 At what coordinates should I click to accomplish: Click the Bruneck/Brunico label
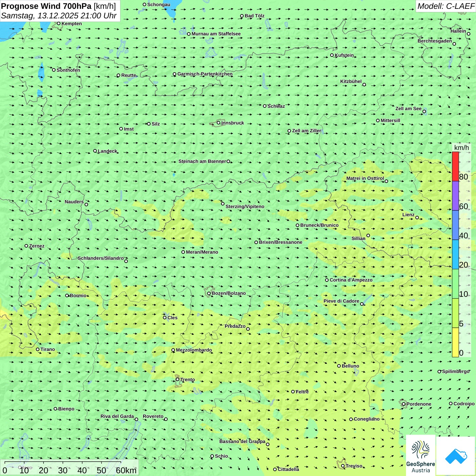pyautogui.click(x=319, y=225)
